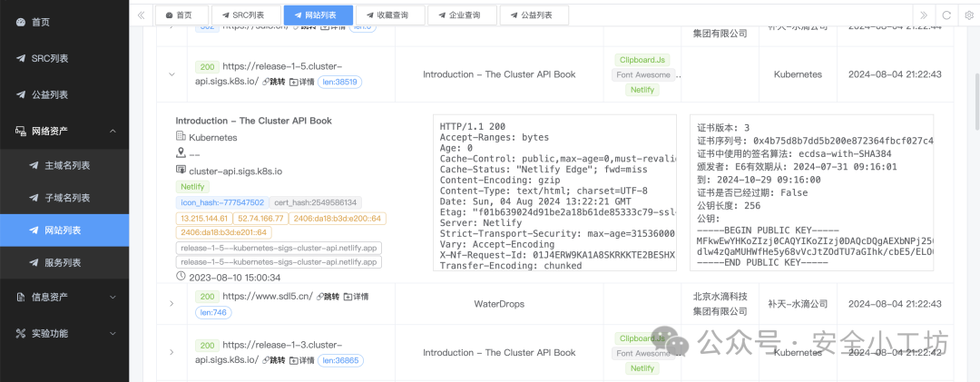Expand the 信息资产 sidebar group
Screen dimensions: 980x382
point(64,297)
